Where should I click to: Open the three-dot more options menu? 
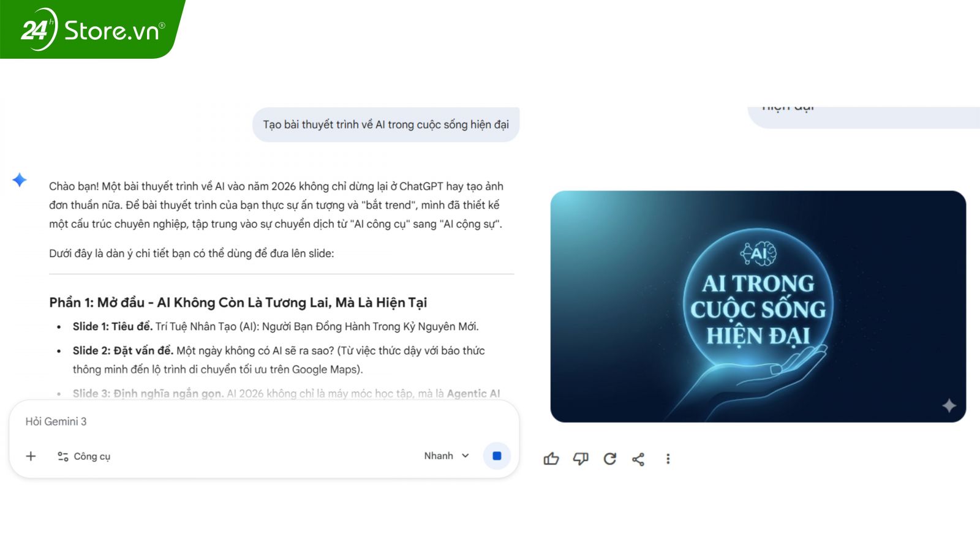tap(668, 459)
